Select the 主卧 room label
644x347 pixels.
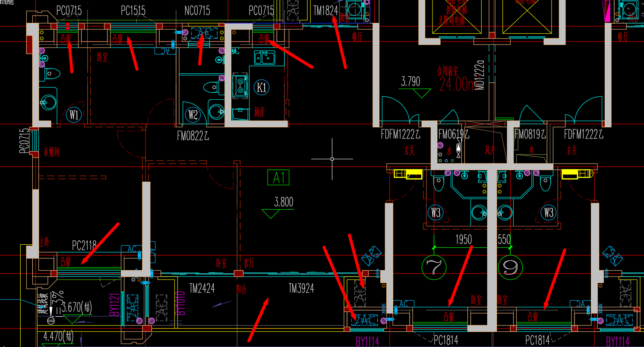coord(44,242)
